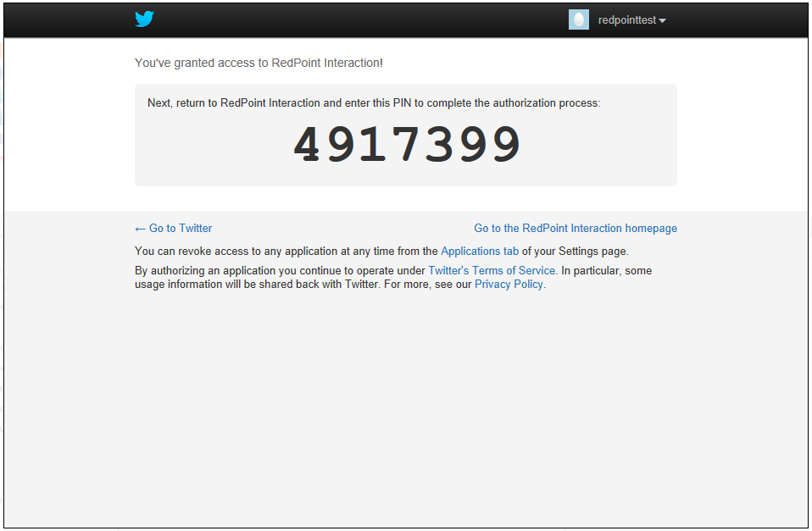
Task: Click the Twitter bird logo
Action: click(x=144, y=19)
